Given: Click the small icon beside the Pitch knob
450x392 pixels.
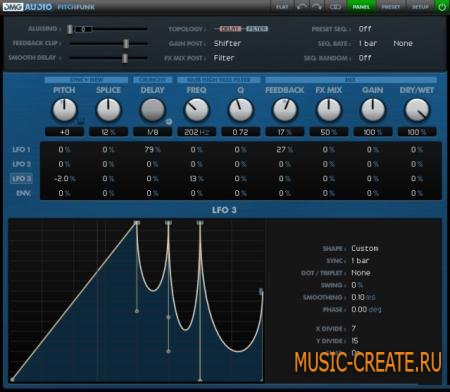Looking at the screenshot, I should click(x=81, y=122).
